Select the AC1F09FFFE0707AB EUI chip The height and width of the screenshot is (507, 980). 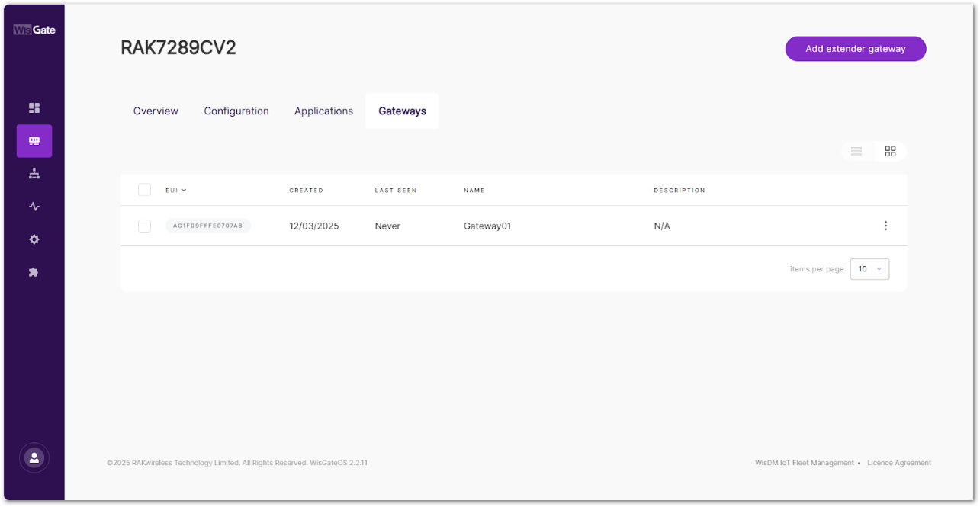(x=208, y=226)
